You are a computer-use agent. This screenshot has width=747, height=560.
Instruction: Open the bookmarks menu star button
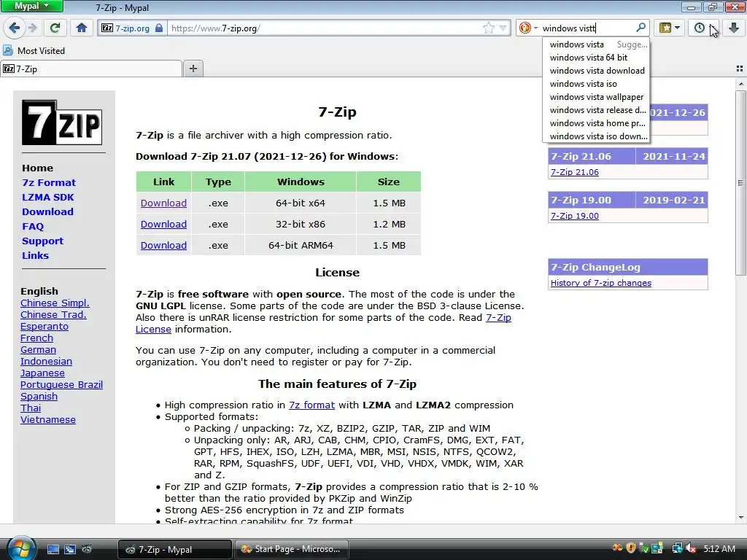point(670,28)
